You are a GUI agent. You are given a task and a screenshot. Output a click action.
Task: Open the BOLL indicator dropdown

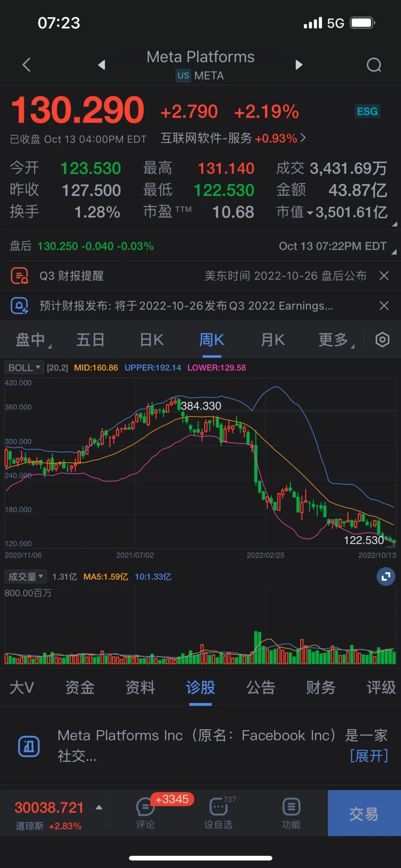coord(24,368)
